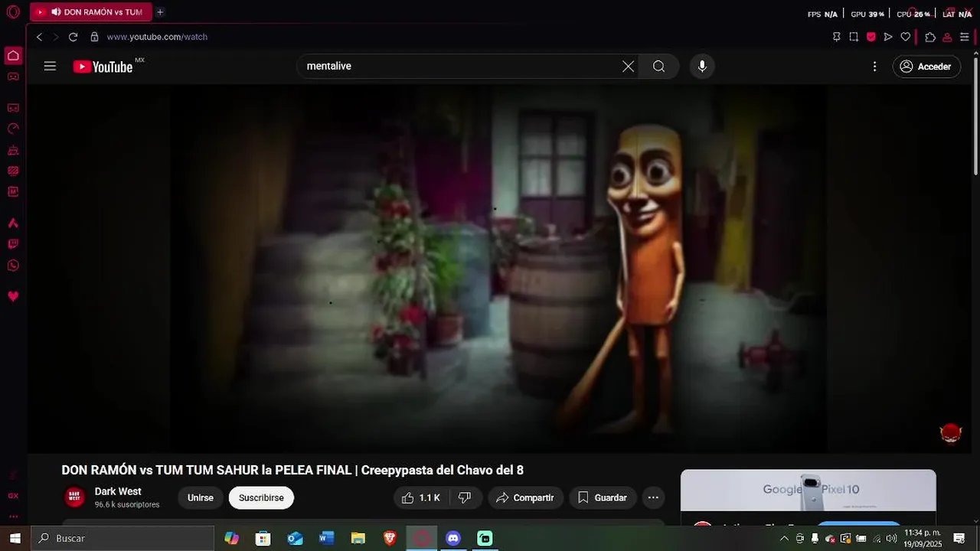Open Opera easy setup sliders icon
Image resolution: width=980 pixels, height=551 pixels.
point(965,37)
